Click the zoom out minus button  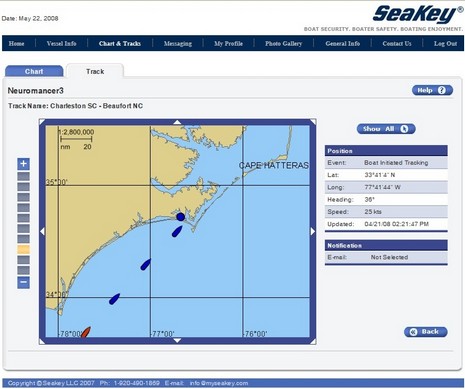coord(23,282)
